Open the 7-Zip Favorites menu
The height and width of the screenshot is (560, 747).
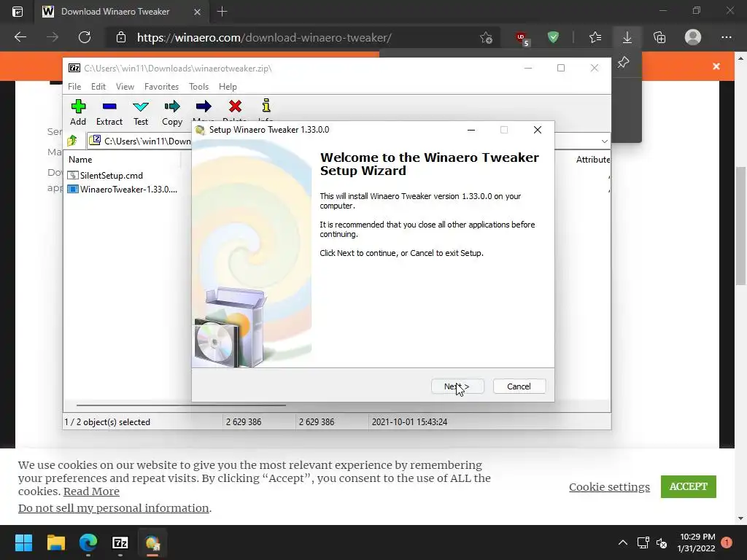pos(161,87)
